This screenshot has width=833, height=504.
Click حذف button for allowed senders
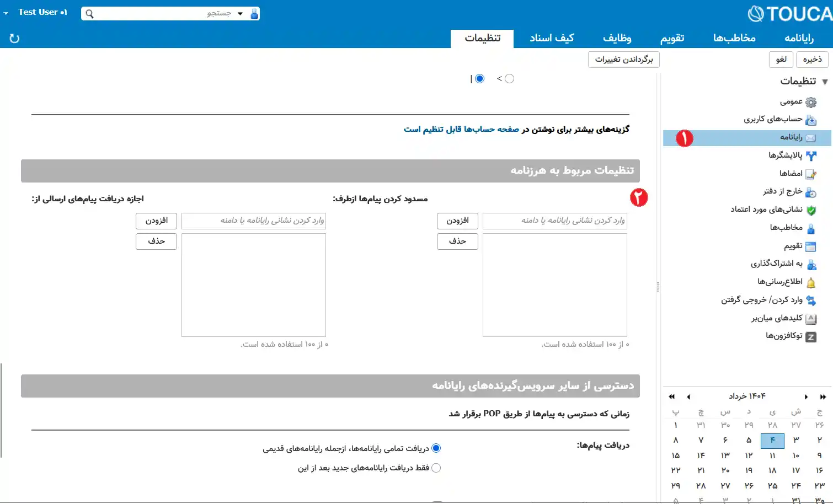[x=156, y=242]
